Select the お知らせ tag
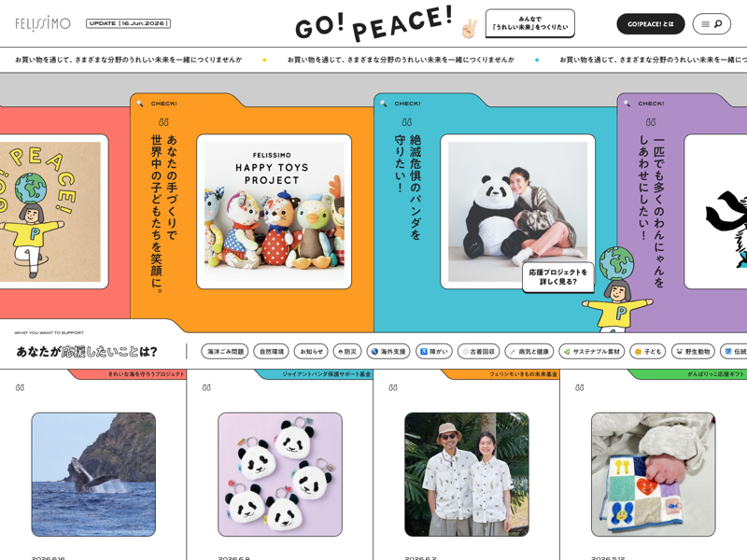 point(311,352)
